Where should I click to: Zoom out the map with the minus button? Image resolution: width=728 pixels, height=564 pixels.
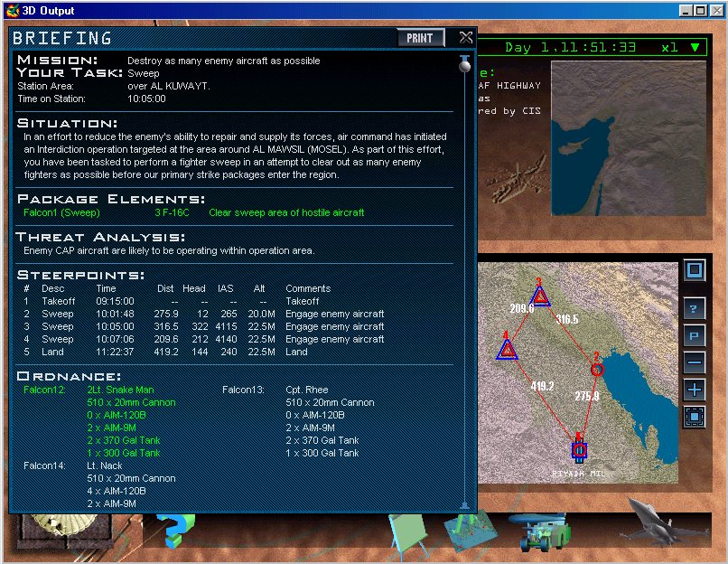pos(694,362)
